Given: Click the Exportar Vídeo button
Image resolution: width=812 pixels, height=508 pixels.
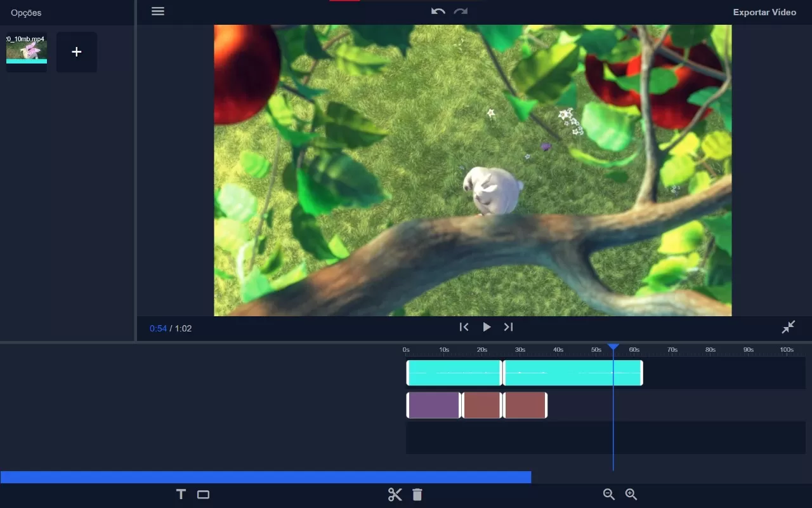Looking at the screenshot, I should (x=764, y=12).
